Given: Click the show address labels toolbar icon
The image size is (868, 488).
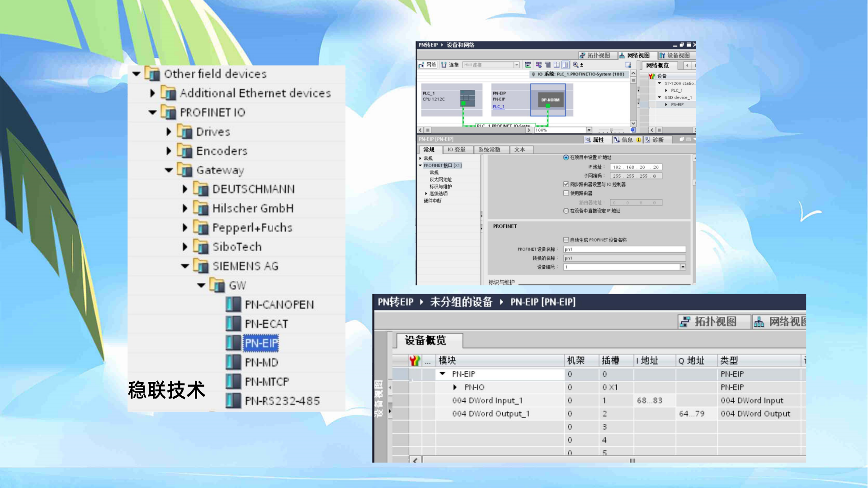Looking at the screenshot, I should click(528, 65).
